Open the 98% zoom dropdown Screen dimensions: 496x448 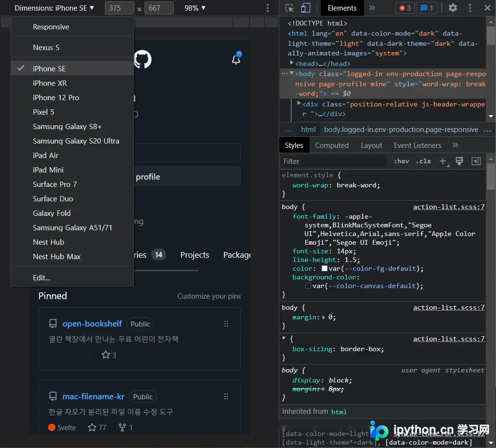point(195,8)
